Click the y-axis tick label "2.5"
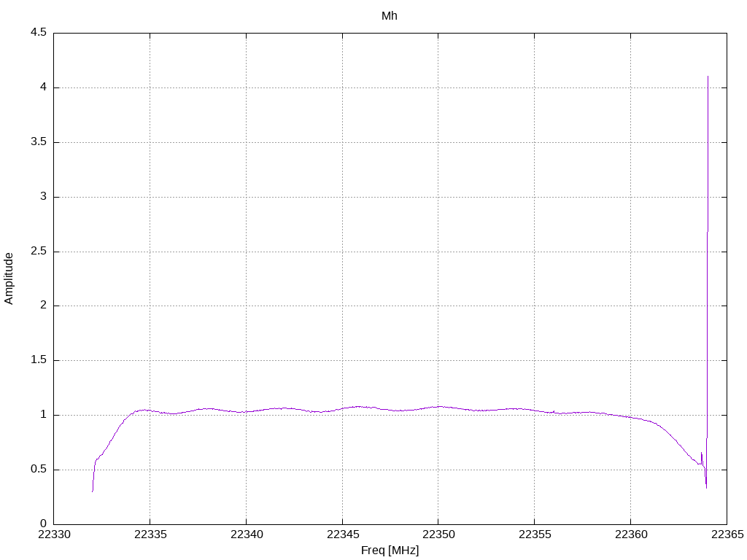This screenshot has width=747, height=560. 39,251
